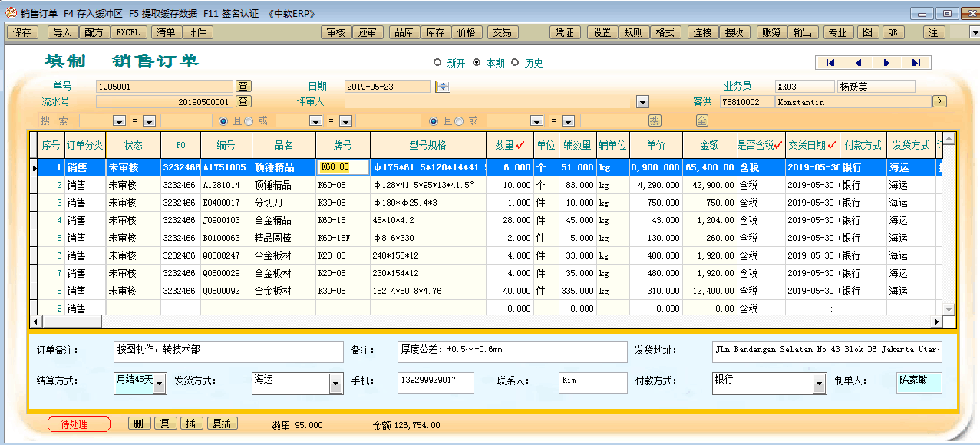Open the 规则 rules menu
The height and width of the screenshot is (445, 980).
point(634,32)
